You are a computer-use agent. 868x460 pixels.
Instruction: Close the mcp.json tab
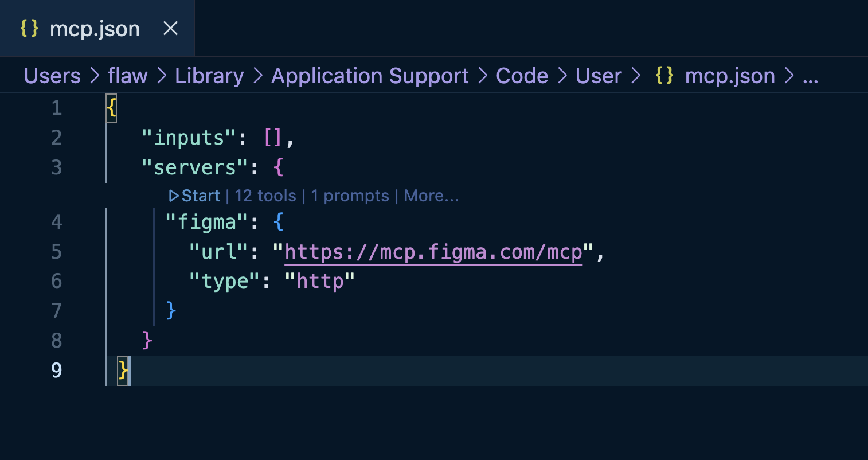(x=170, y=28)
